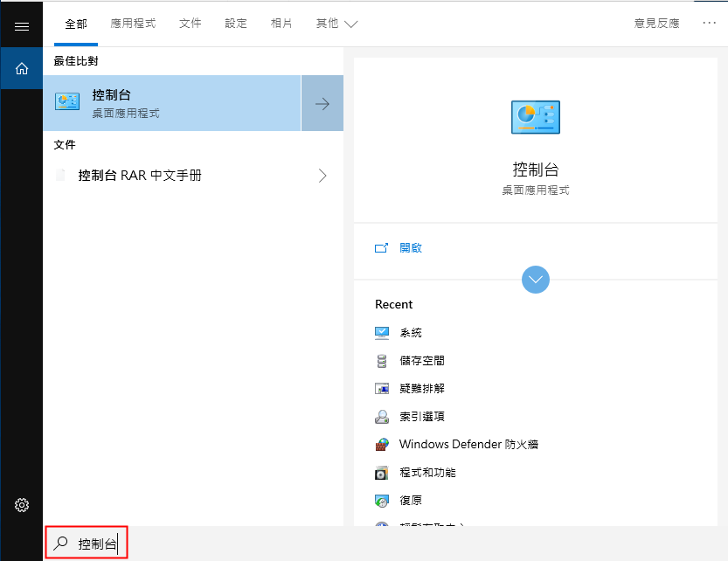Switch to the 設定 tab
Viewport: 728px width, 561px height.
236,24
